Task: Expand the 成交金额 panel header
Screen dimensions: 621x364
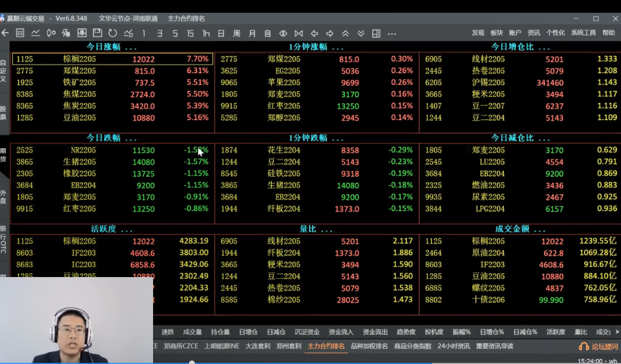Action: 520,229
